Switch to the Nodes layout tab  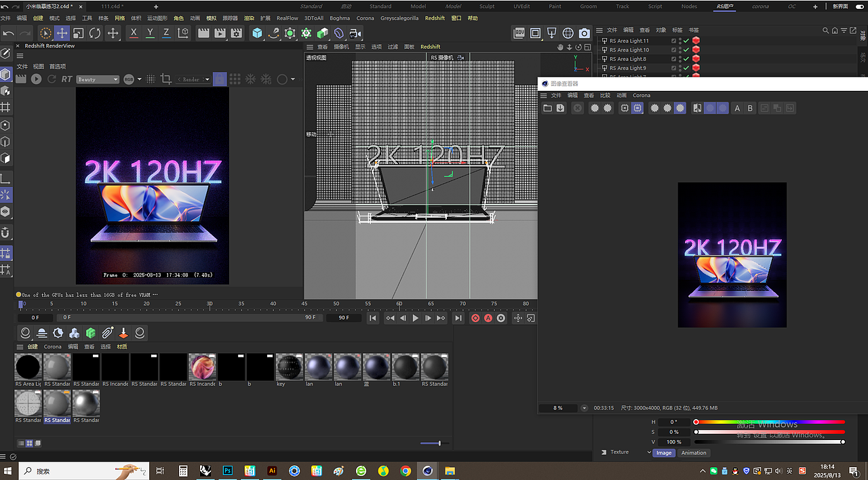pos(689,6)
